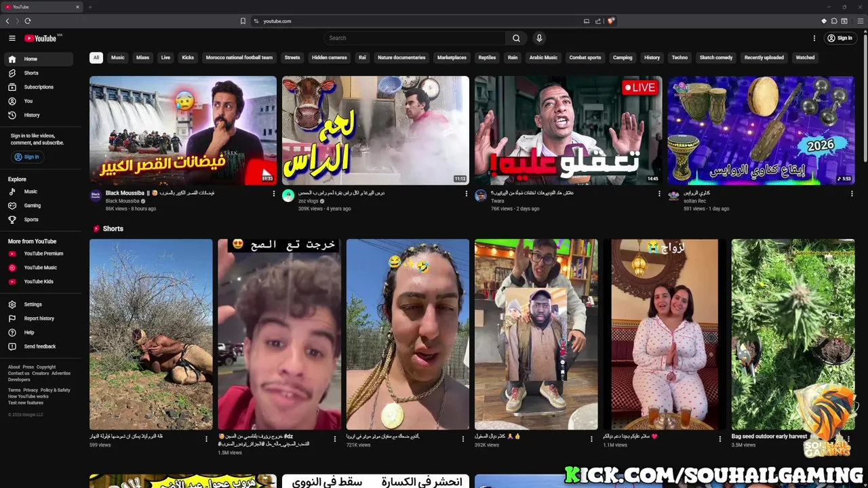The height and width of the screenshot is (488, 868).
Task: Open Shorts in sidebar
Action: click(38, 73)
